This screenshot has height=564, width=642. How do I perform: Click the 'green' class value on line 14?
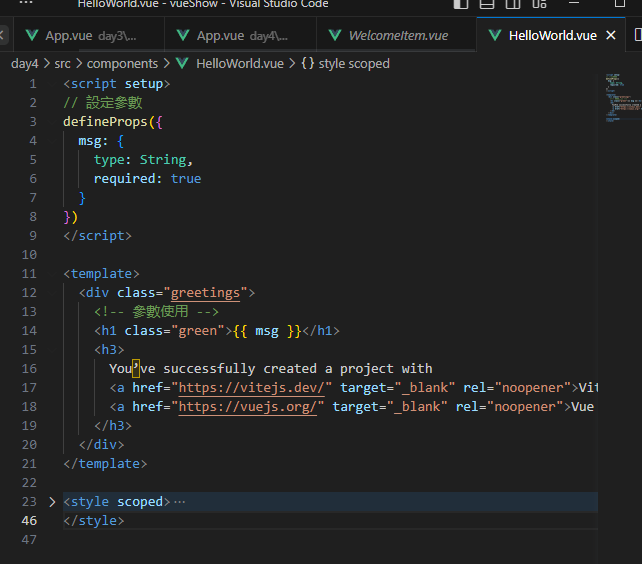point(198,331)
